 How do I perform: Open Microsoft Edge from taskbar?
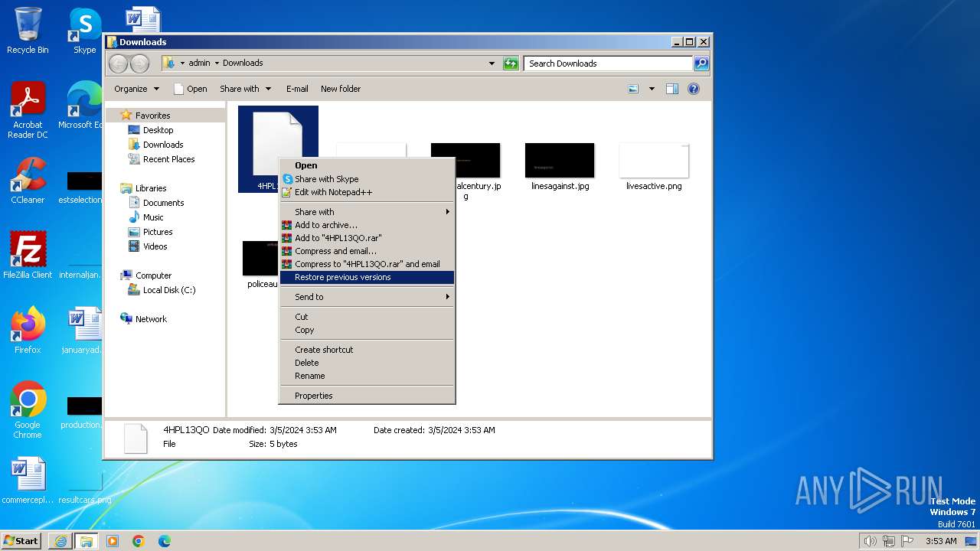coord(165,541)
